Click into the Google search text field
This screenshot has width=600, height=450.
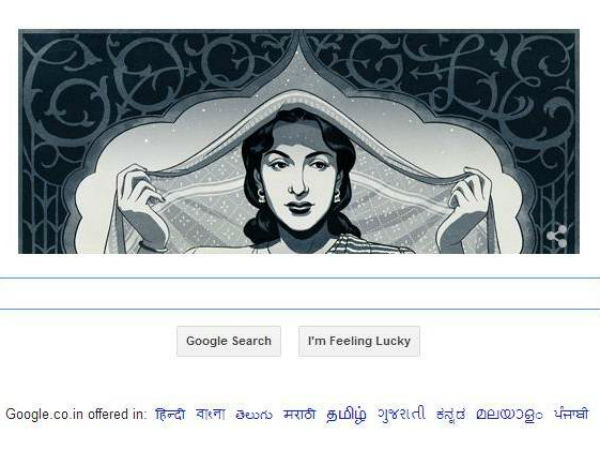[300, 293]
